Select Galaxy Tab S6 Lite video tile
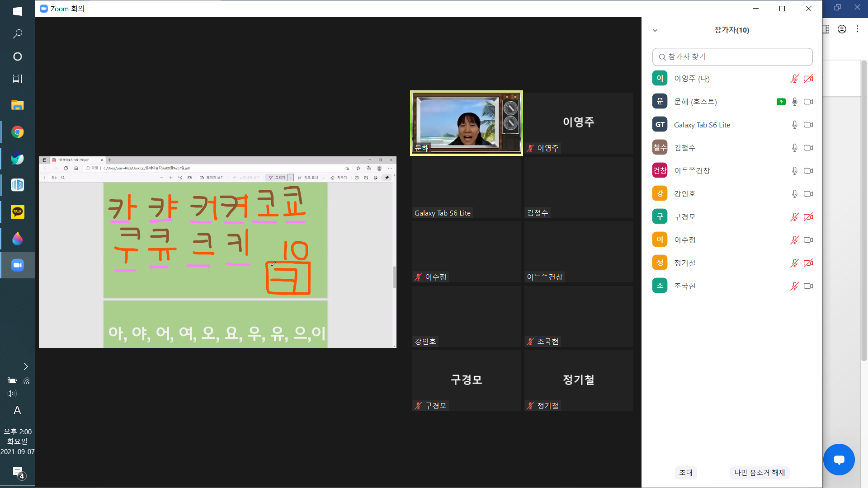This screenshot has width=868, height=488. click(x=467, y=188)
